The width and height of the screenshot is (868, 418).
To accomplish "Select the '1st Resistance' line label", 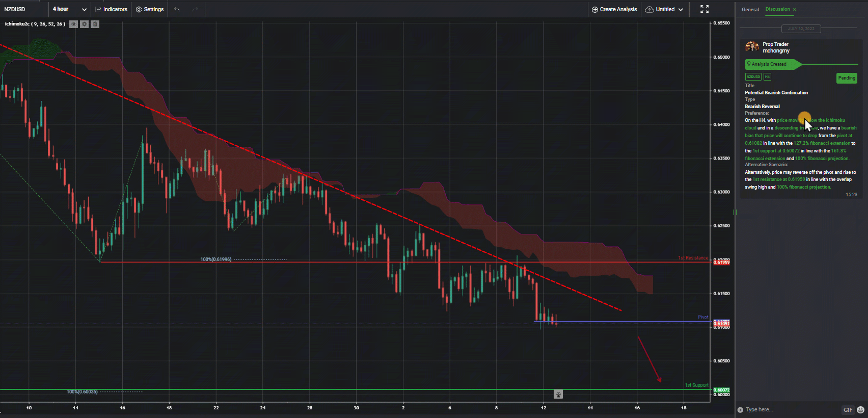I will tap(693, 258).
